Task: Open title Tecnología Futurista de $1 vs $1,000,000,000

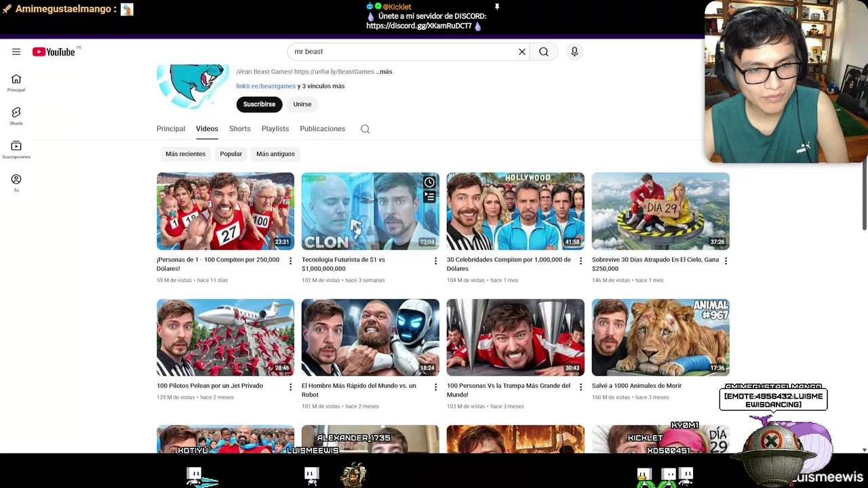Action: [343, 264]
